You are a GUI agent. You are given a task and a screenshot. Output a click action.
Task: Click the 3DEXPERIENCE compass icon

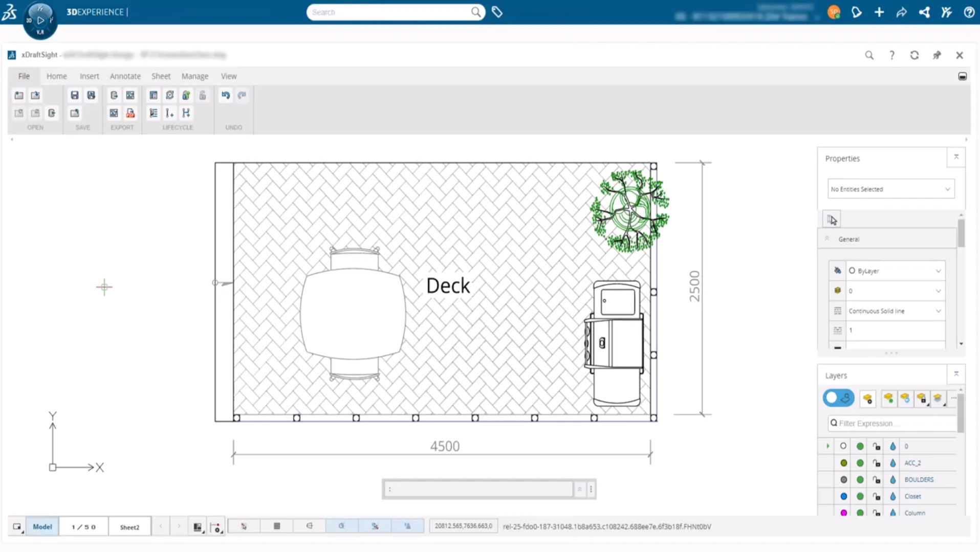[x=40, y=20]
